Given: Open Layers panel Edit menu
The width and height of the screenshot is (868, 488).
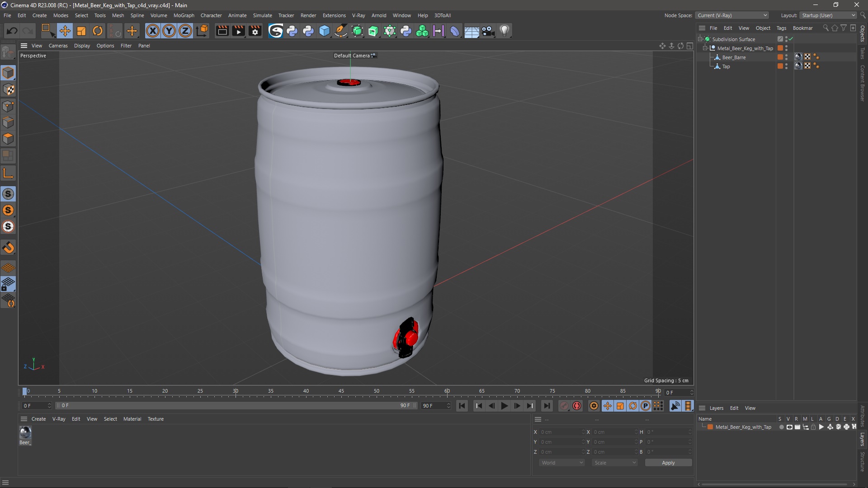Looking at the screenshot, I should click(734, 408).
